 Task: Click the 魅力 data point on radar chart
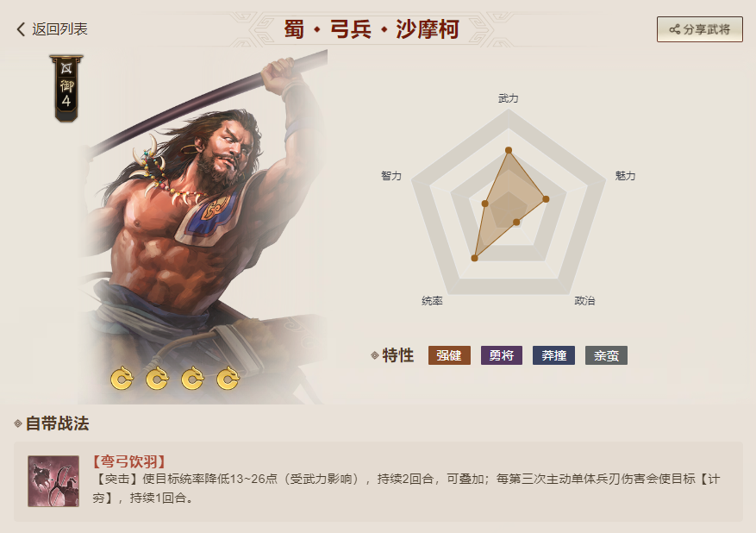coord(546,198)
